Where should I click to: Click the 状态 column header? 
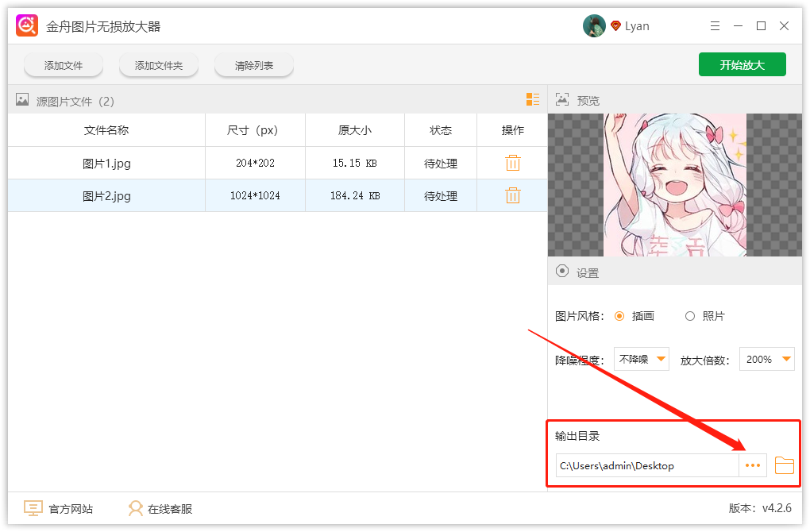point(441,130)
